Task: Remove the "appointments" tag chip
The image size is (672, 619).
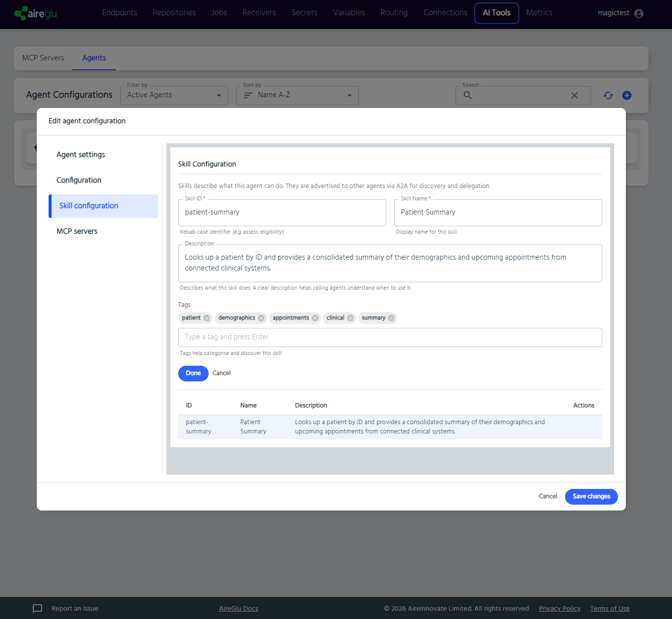Action: [x=315, y=318]
